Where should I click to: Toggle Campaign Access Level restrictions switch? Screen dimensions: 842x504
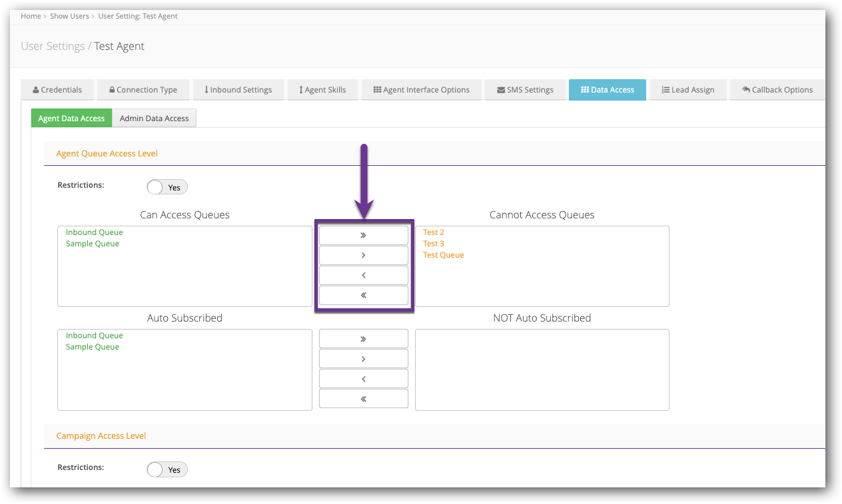pyautogui.click(x=167, y=469)
